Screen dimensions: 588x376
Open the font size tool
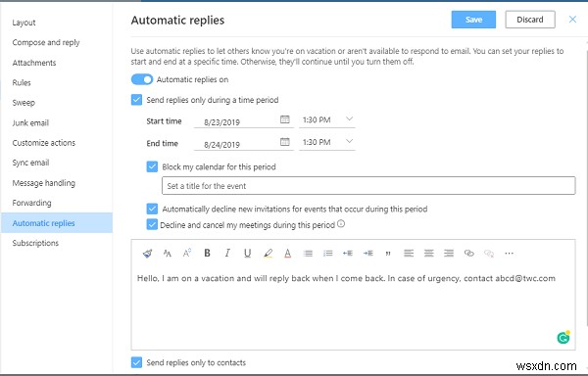tap(168, 254)
